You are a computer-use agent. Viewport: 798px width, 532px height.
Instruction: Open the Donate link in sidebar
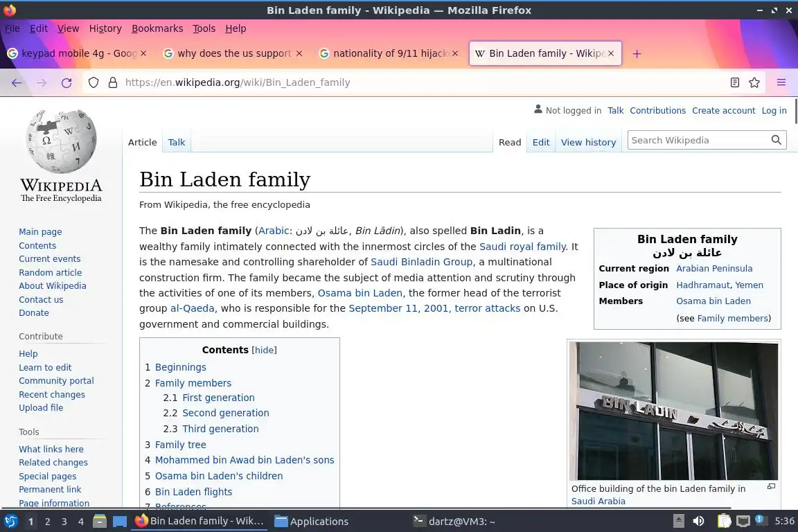pyautogui.click(x=34, y=313)
